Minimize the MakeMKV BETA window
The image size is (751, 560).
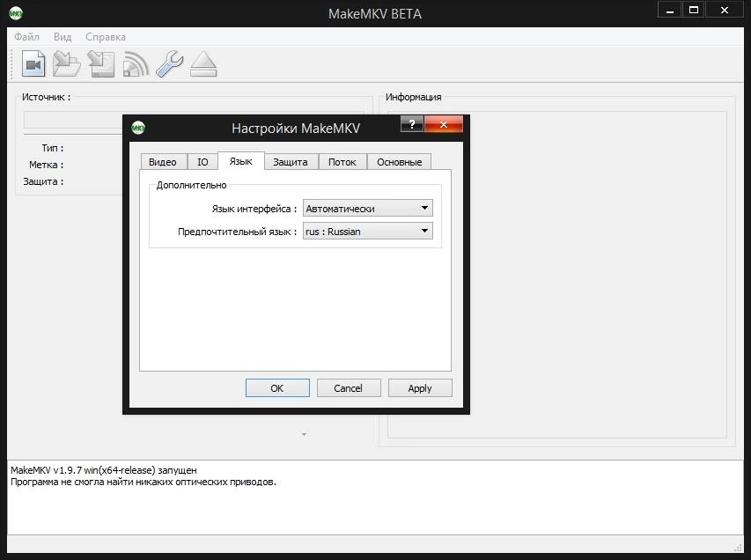[x=670, y=10]
